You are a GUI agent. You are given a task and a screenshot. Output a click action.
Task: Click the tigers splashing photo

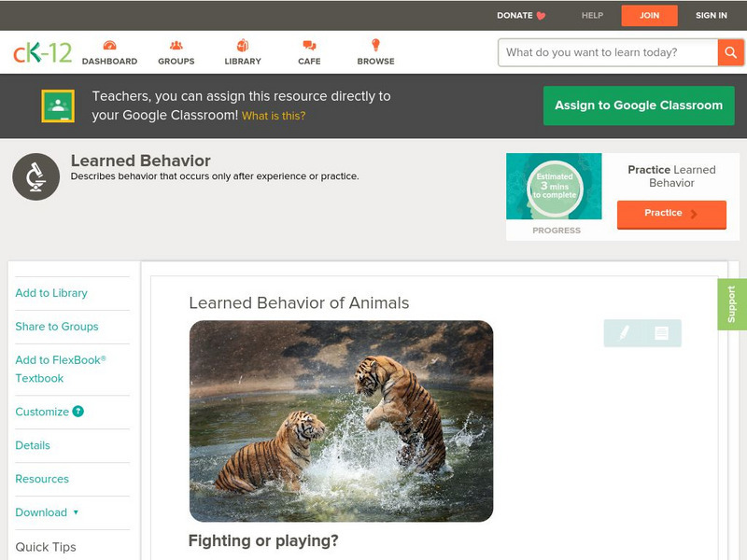click(x=341, y=421)
